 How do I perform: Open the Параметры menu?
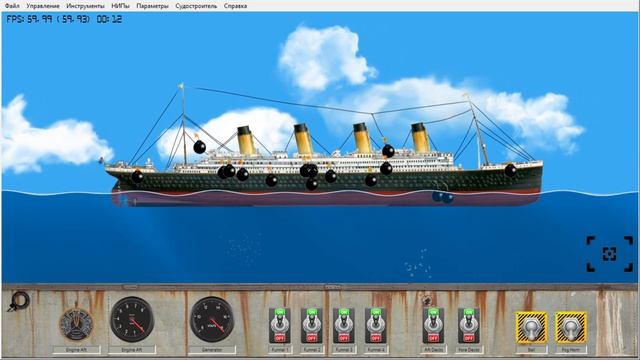[x=152, y=6]
